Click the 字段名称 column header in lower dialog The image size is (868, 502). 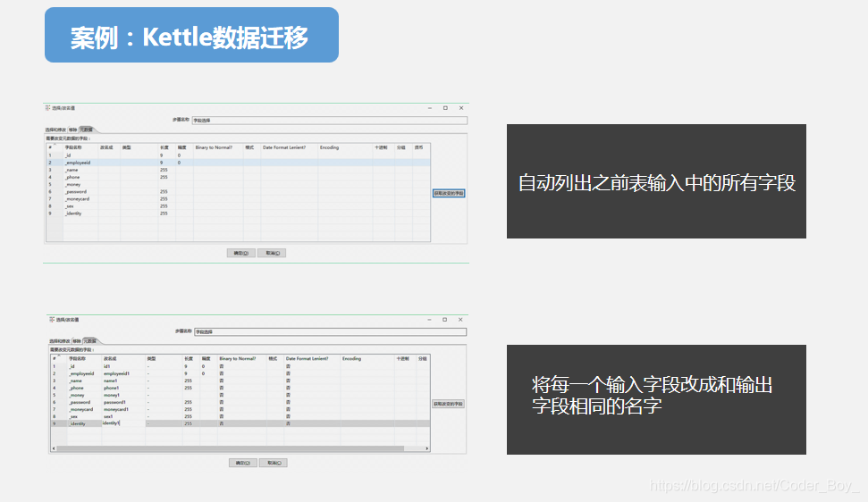tap(77, 359)
